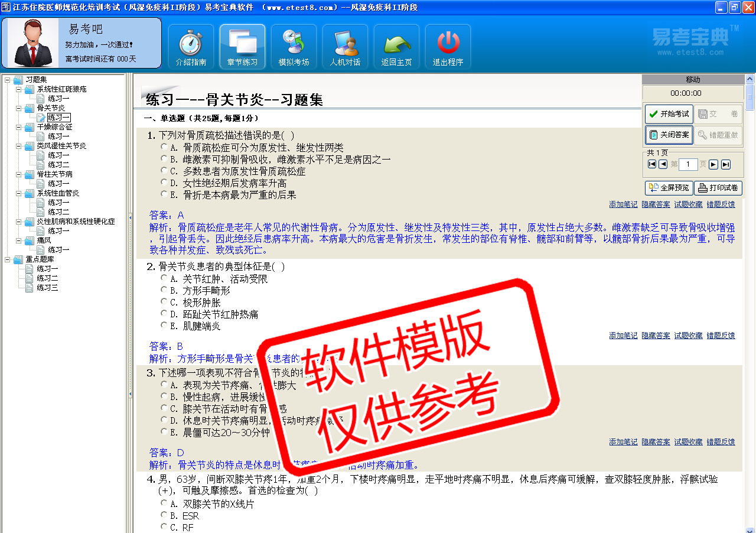Jump to the last page arrow
This screenshot has height=533, width=756.
tap(726, 164)
